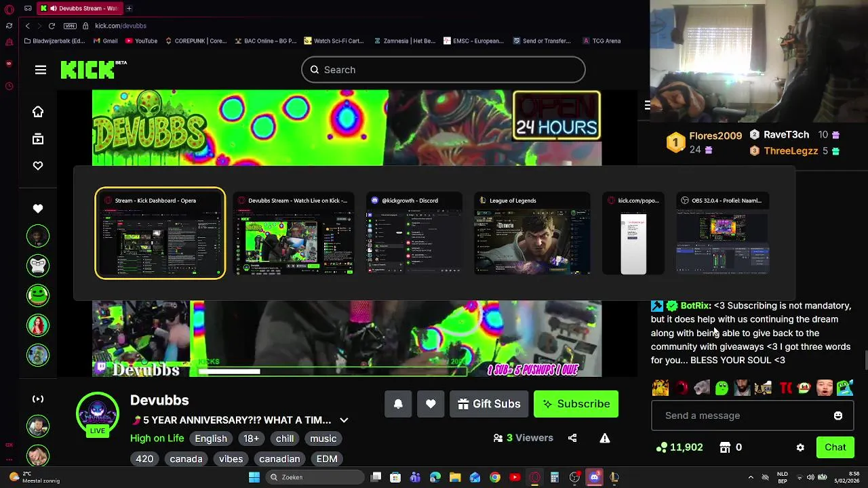The image size is (868, 488).
Task: Select the English tag
Action: coord(211,439)
